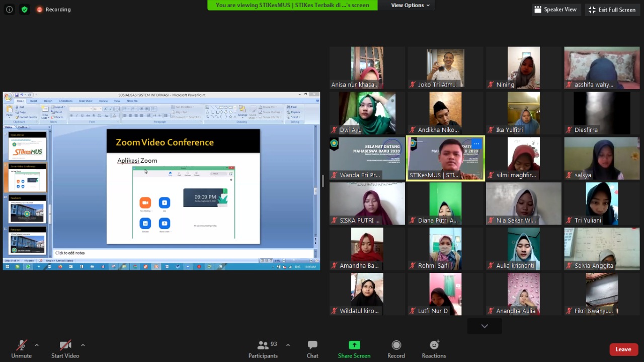Switch to PowerPoint's Insert tab

34,101
